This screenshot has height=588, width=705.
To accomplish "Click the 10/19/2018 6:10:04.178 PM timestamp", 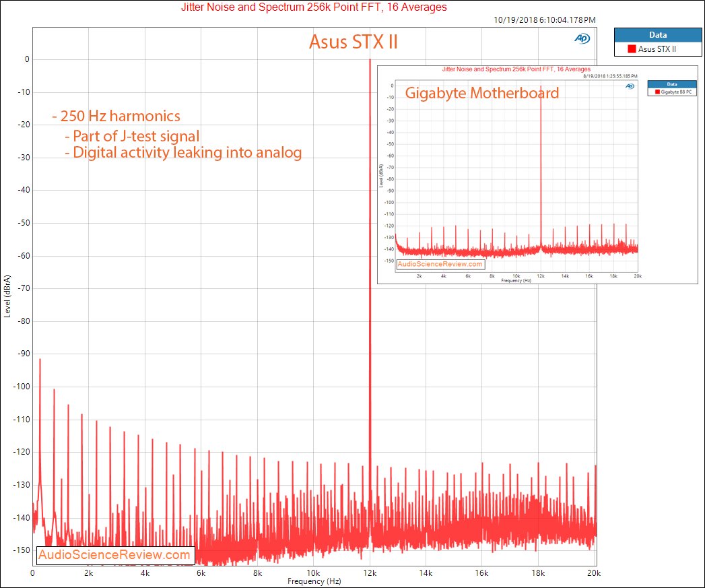I will click(x=545, y=20).
